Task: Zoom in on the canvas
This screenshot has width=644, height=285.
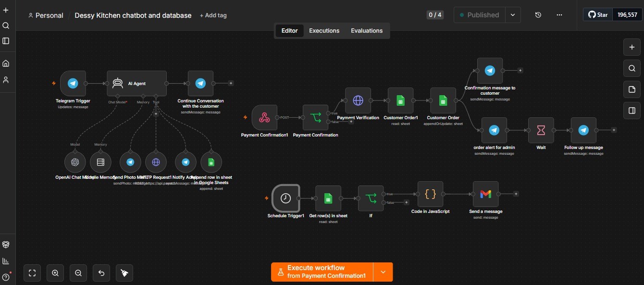Action: pos(55,273)
